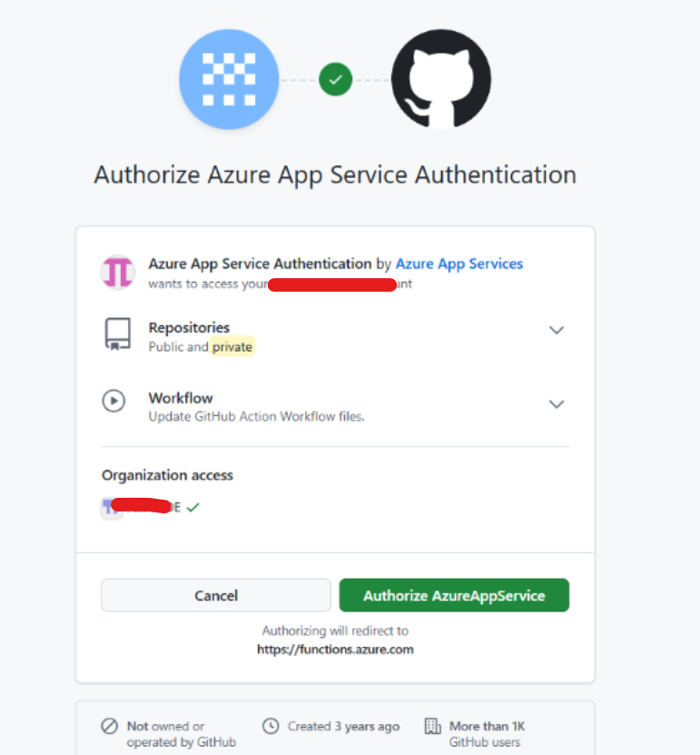Click the Organization access heading
The height and width of the screenshot is (755, 700).
click(x=167, y=475)
